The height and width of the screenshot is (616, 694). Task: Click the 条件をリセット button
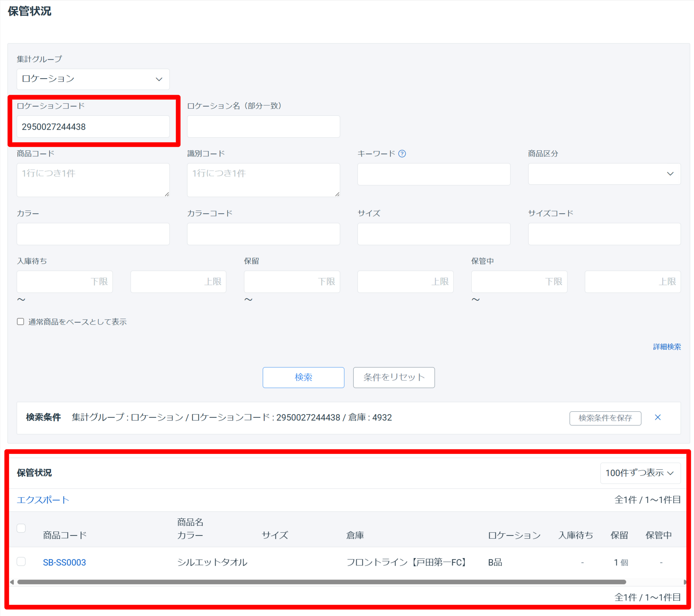pyautogui.click(x=394, y=377)
